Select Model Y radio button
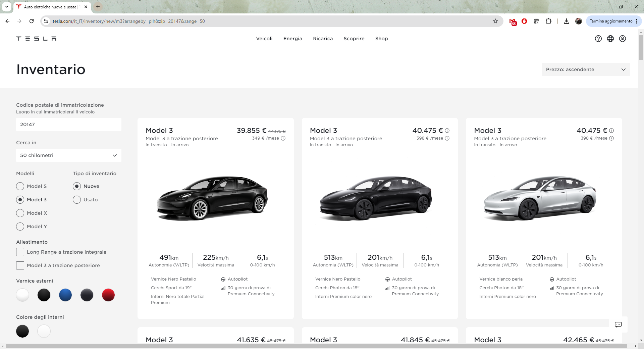 click(x=20, y=227)
